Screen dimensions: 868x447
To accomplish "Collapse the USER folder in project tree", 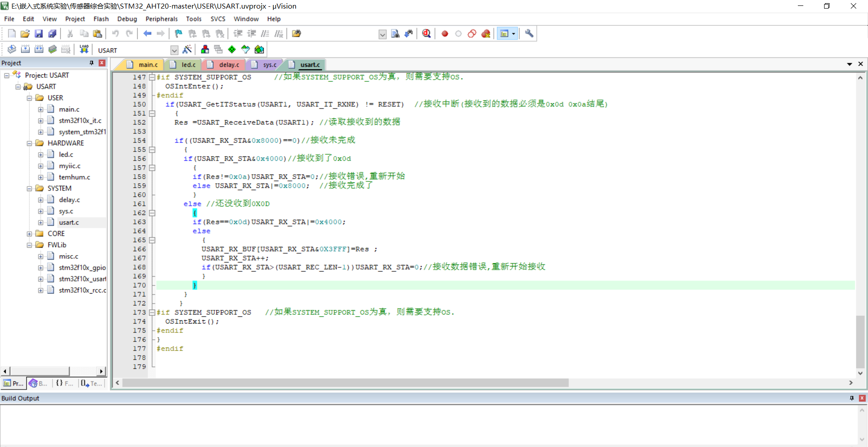I will pos(29,98).
